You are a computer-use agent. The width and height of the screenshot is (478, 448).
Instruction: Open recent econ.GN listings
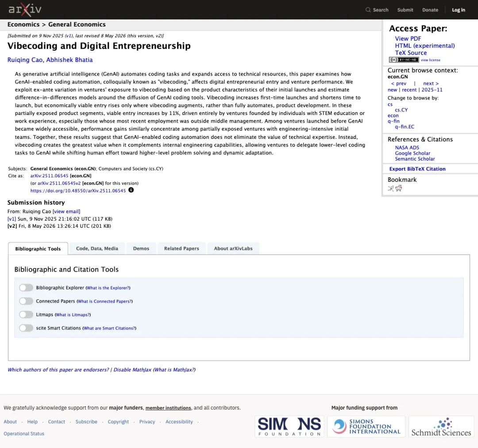click(409, 90)
